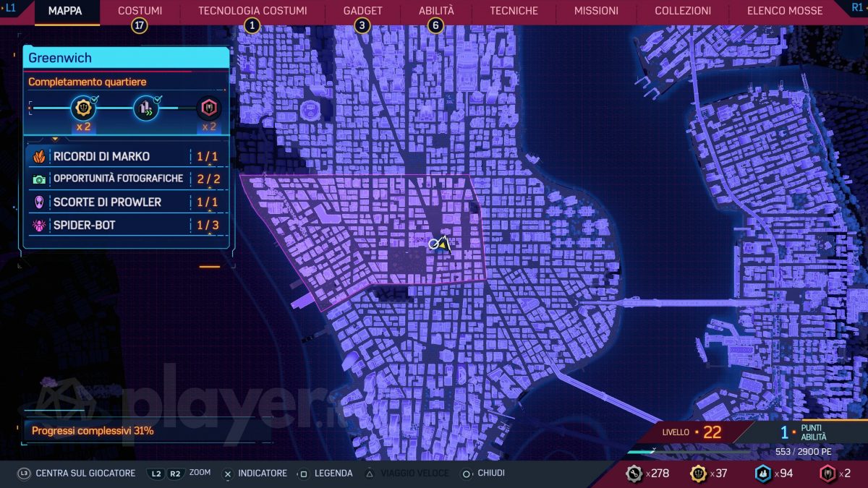
Task: Click the second checked district reward icon
Action: tap(146, 109)
